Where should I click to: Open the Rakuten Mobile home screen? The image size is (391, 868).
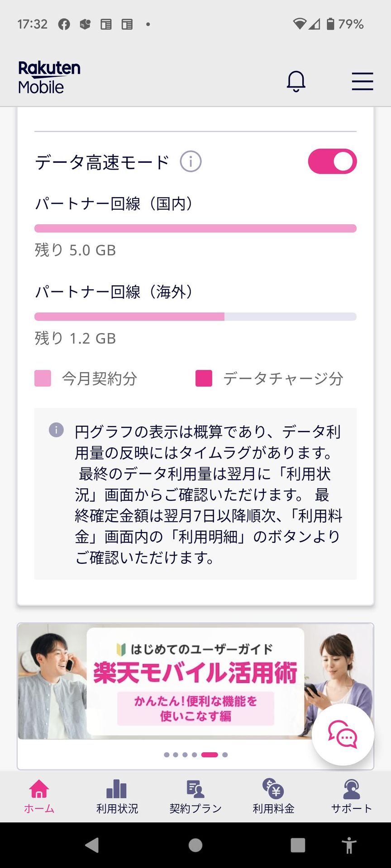pyautogui.click(x=39, y=796)
